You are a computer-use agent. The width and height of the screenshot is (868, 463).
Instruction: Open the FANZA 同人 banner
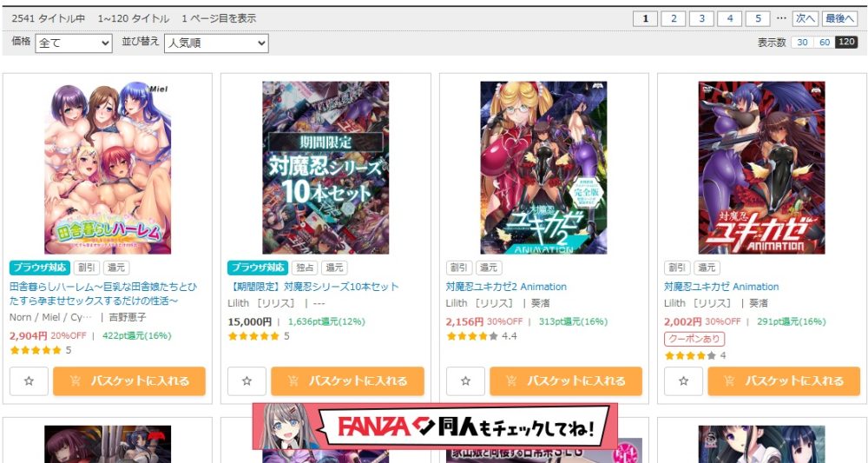tap(435, 427)
